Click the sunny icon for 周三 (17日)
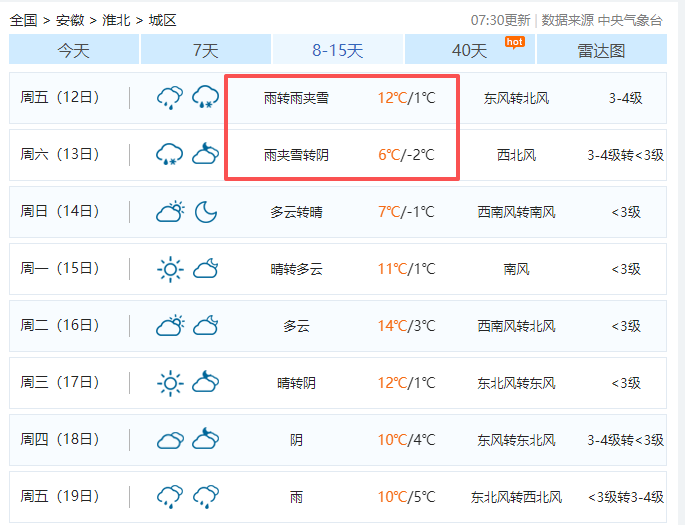The image size is (685, 525). point(170,383)
